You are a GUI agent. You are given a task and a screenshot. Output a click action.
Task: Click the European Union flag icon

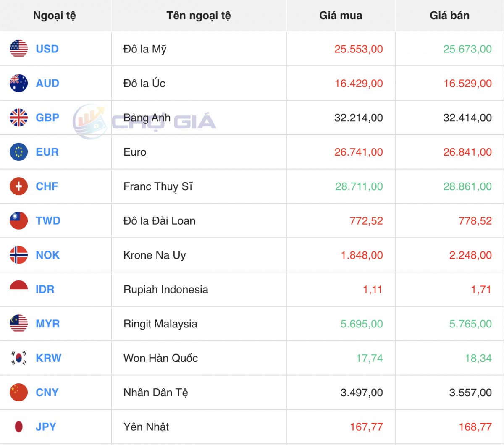18,152
